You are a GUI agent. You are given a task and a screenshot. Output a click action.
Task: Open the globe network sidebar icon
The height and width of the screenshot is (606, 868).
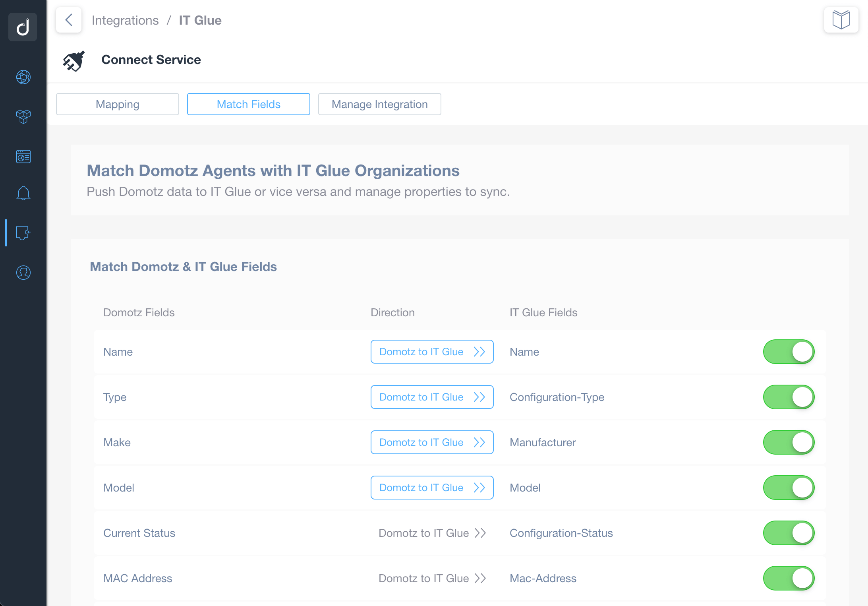tap(23, 77)
